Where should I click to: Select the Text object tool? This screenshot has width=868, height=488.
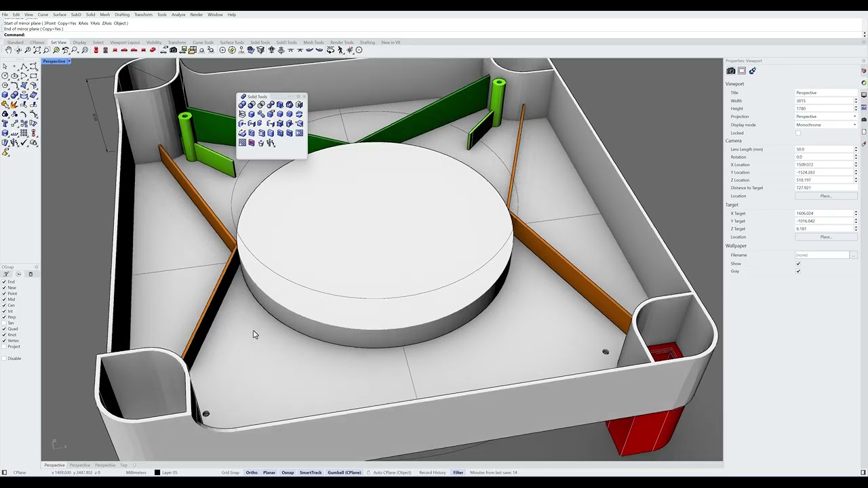click(x=5, y=124)
